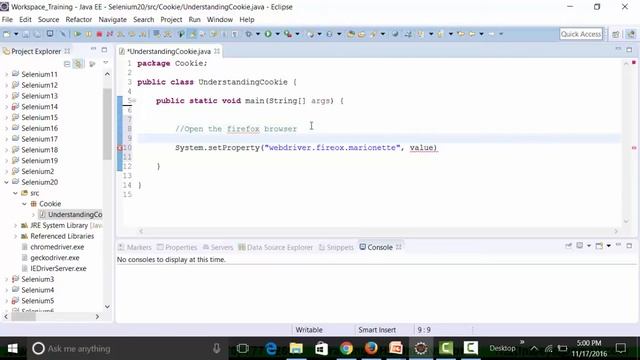Screen dimensions: 640x360
Task: Click the Open Console icon in Console view
Action: point(599,246)
